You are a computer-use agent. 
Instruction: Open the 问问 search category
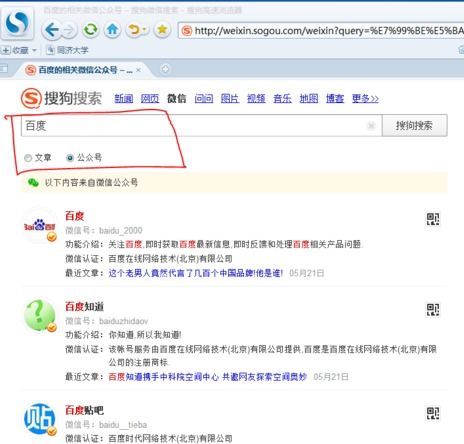(204, 98)
